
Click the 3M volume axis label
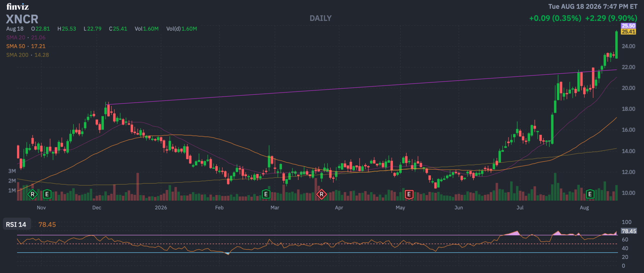[x=12, y=171]
